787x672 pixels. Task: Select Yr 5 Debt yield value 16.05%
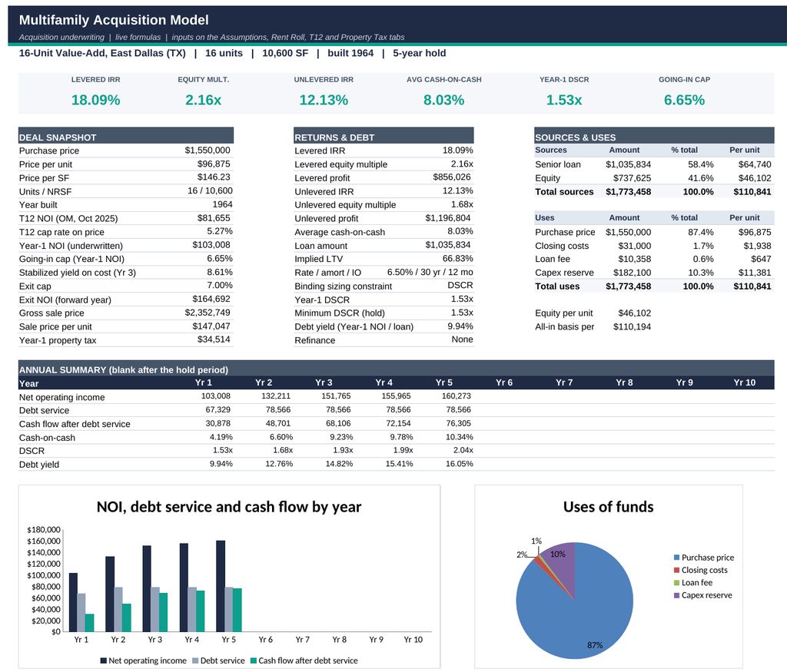point(460,463)
